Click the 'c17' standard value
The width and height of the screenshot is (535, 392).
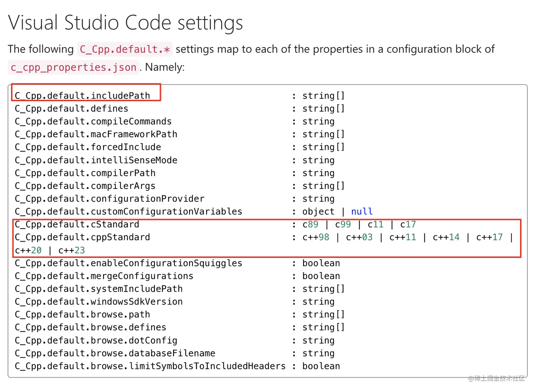click(x=408, y=225)
